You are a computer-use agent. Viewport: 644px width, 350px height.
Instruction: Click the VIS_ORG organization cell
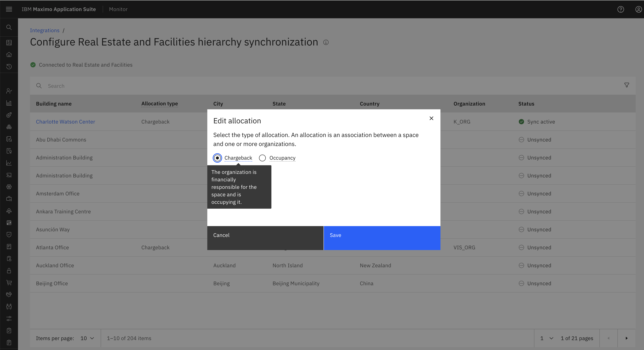464,248
